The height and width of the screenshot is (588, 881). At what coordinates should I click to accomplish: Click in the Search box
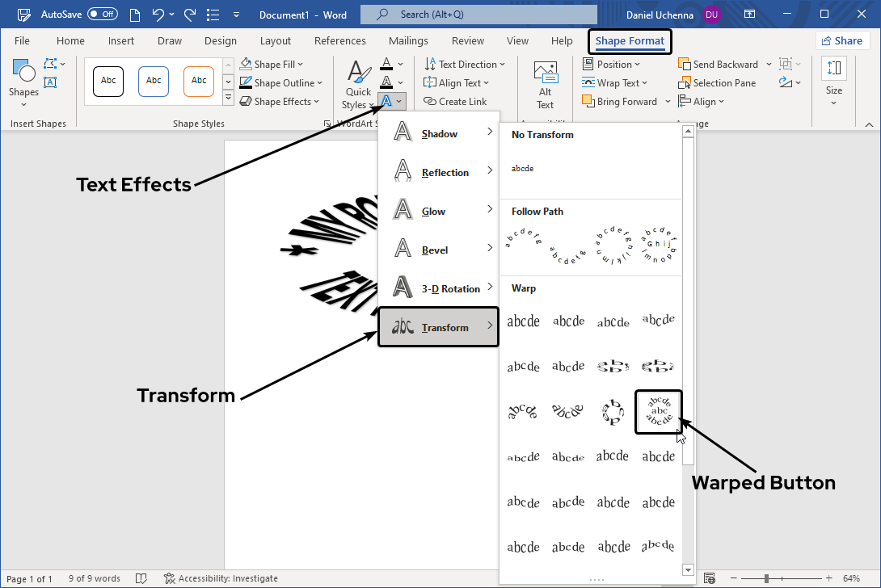pyautogui.click(x=478, y=15)
